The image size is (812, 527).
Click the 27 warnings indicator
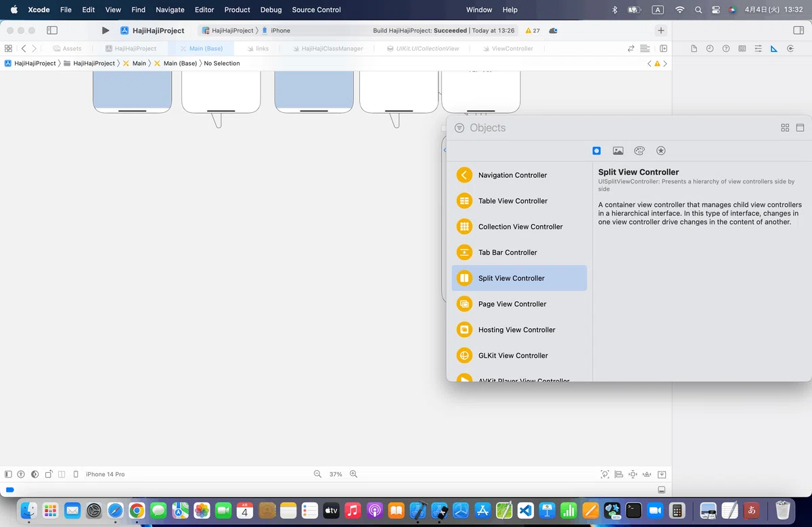[x=533, y=30]
